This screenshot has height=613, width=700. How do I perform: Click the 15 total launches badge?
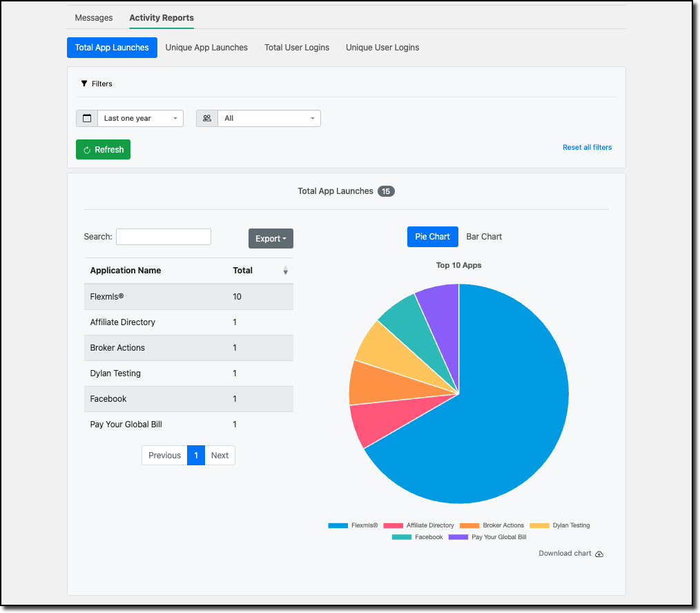click(386, 191)
